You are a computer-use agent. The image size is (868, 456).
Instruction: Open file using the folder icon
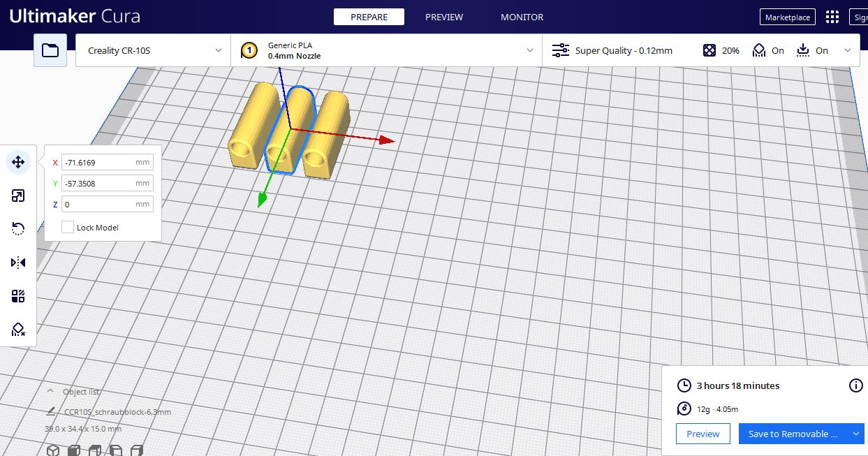[x=50, y=50]
